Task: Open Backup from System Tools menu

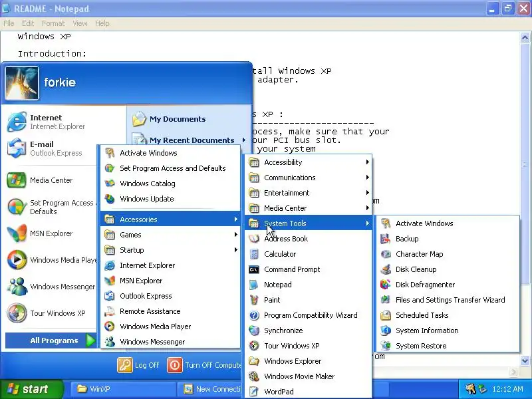Action: [x=446, y=239]
